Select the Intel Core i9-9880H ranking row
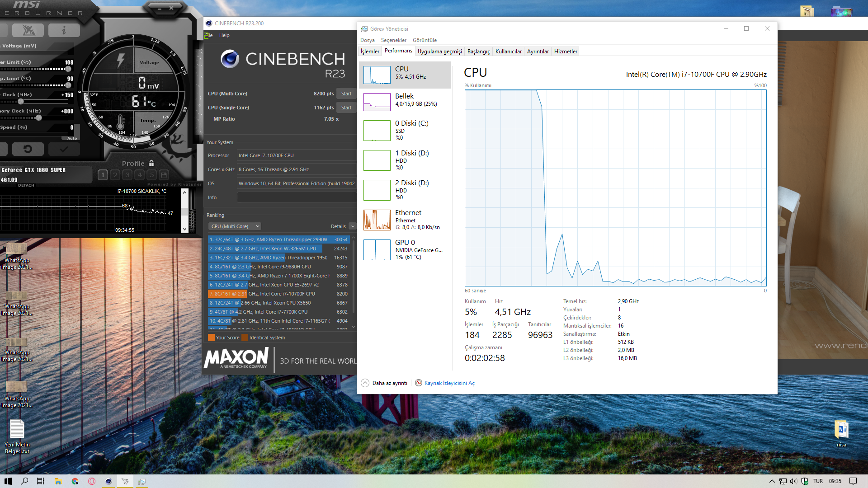868x488 pixels. [278, 267]
